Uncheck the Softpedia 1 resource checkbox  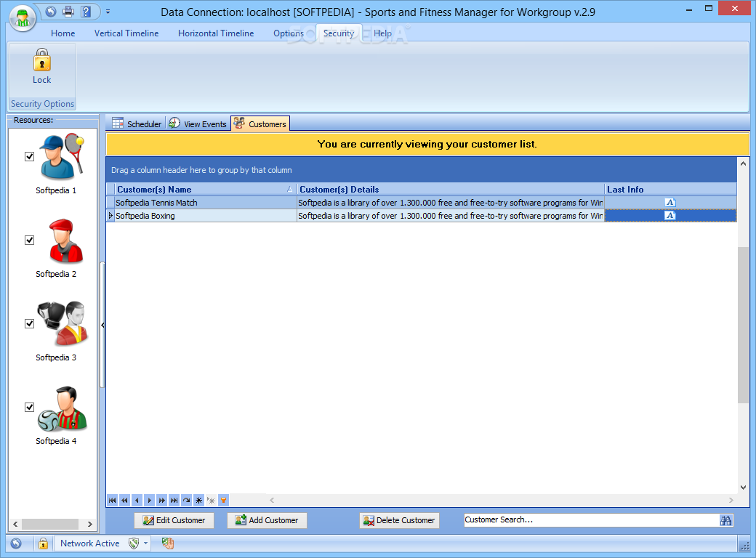pos(29,157)
